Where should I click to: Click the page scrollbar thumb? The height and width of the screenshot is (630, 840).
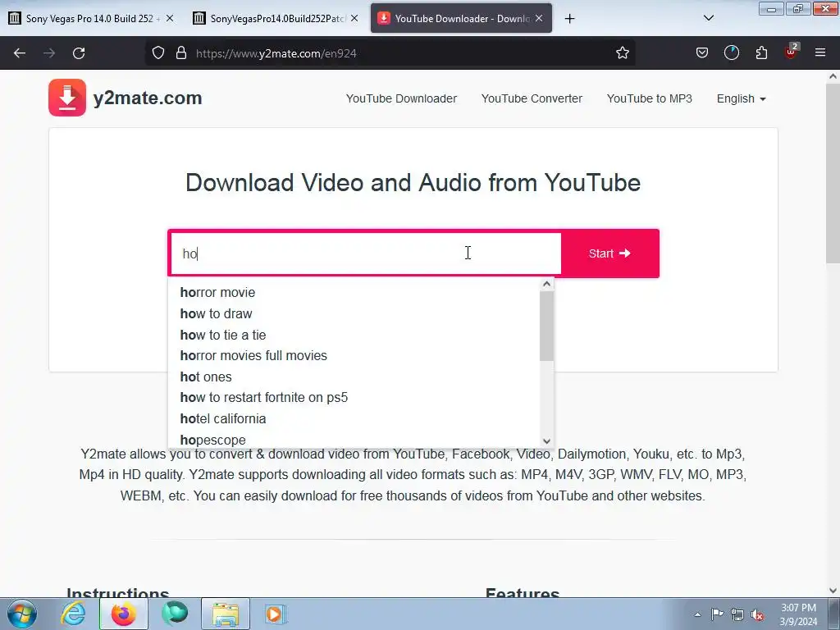click(x=833, y=174)
